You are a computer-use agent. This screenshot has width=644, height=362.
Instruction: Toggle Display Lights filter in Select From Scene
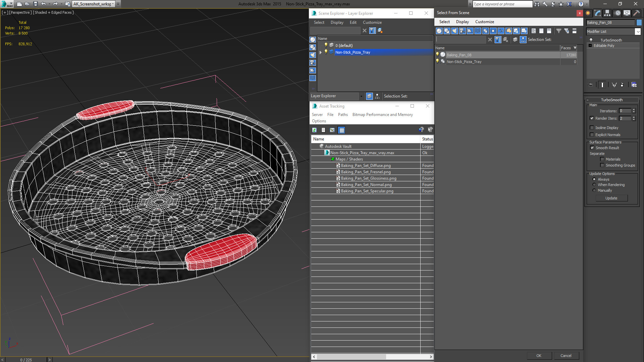point(454,31)
